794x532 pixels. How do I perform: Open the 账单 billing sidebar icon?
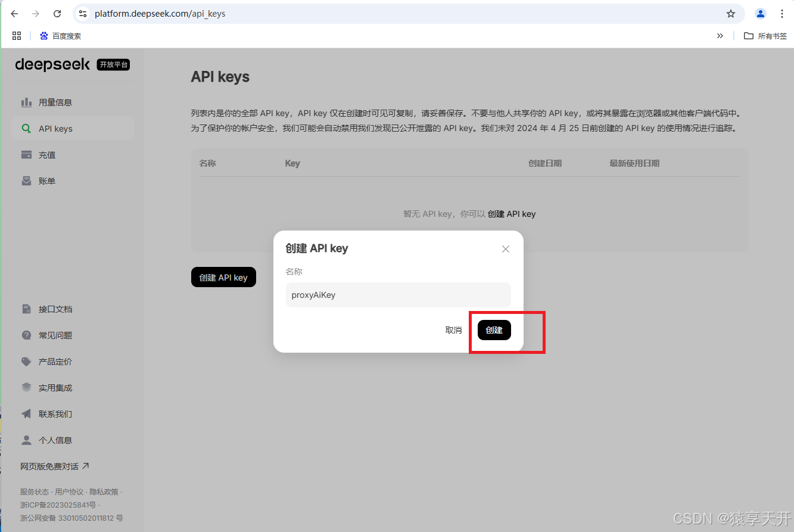[x=26, y=181]
